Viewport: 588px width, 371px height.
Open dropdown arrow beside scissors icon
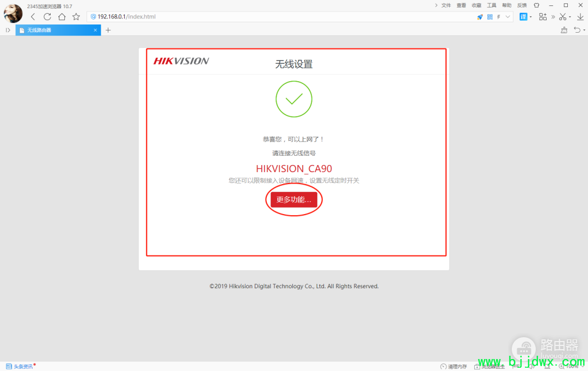(x=570, y=17)
